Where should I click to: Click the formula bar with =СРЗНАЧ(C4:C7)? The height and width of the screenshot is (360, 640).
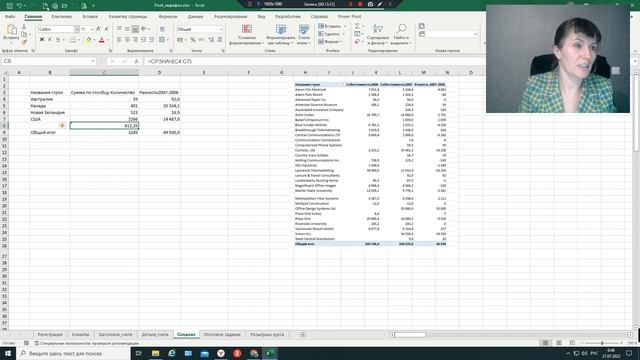(314, 61)
